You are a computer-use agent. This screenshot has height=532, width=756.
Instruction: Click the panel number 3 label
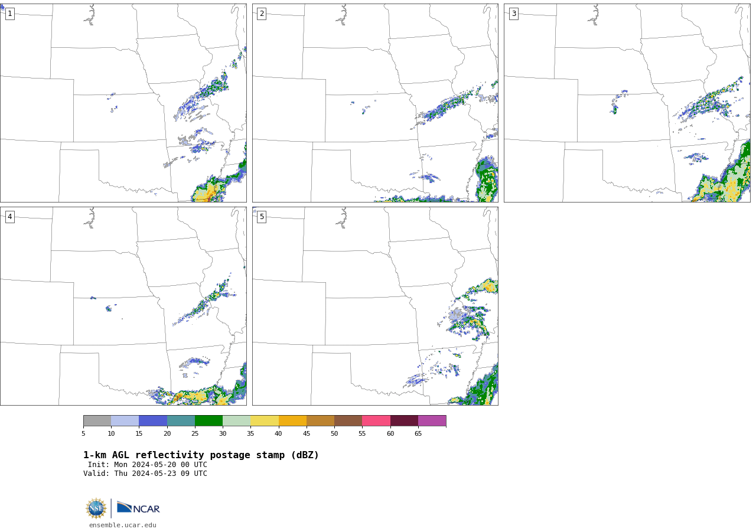[513, 14]
